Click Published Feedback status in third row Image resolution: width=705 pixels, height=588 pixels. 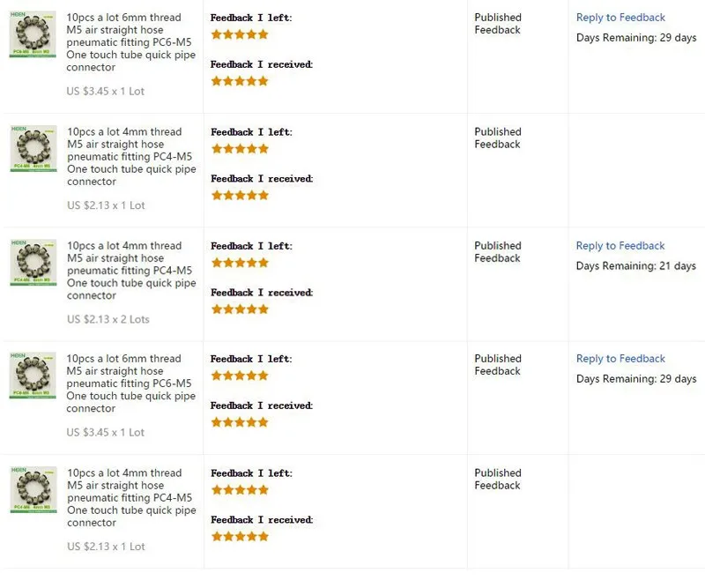[498, 252]
